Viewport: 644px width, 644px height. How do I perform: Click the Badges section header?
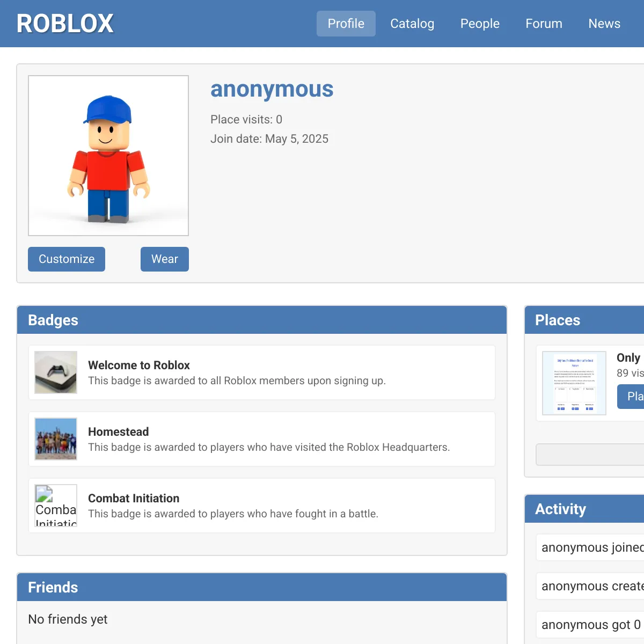point(262,320)
